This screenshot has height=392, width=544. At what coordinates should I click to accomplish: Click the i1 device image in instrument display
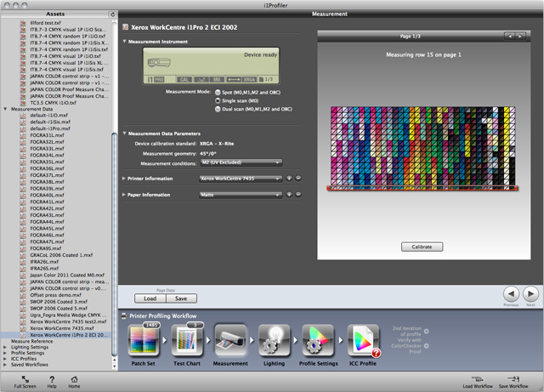pos(159,63)
